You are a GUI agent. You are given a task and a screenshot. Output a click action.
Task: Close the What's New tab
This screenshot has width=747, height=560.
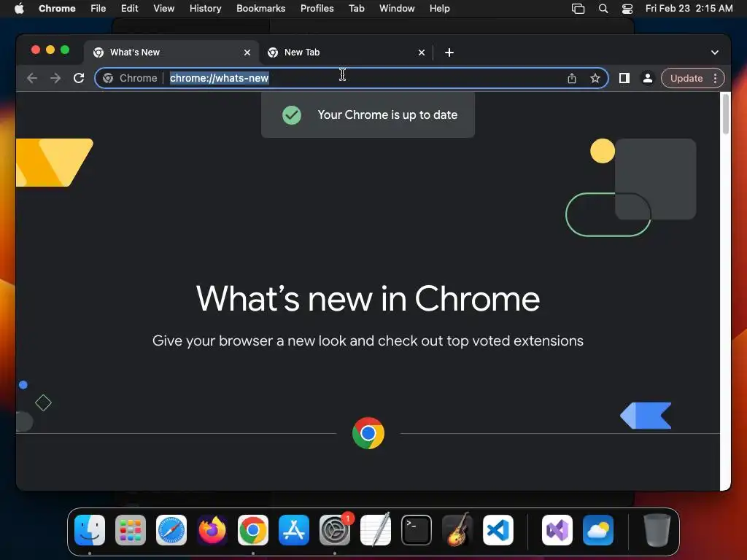tap(247, 52)
